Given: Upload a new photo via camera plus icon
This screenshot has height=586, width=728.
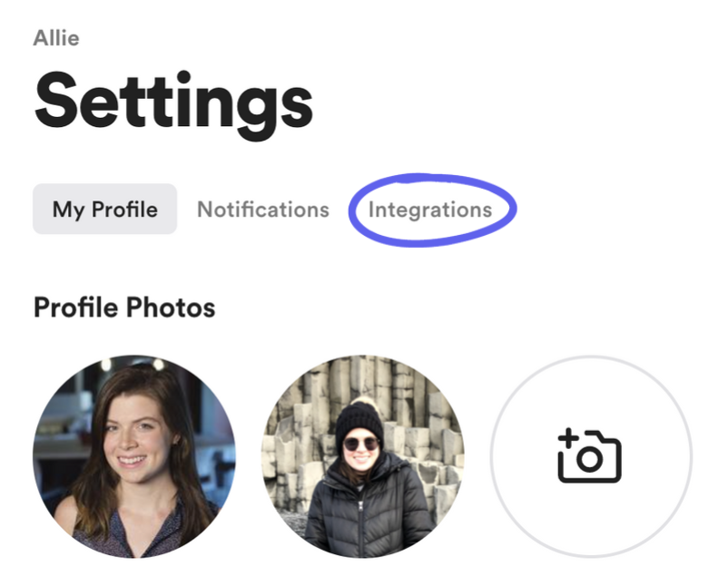Looking at the screenshot, I should (x=589, y=456).
